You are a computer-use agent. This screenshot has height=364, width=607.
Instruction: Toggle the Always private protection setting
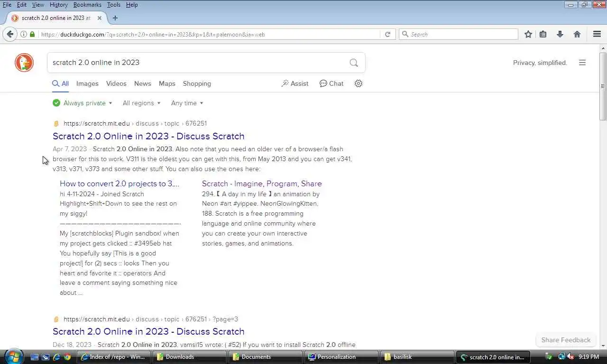(x=83, y=103)
